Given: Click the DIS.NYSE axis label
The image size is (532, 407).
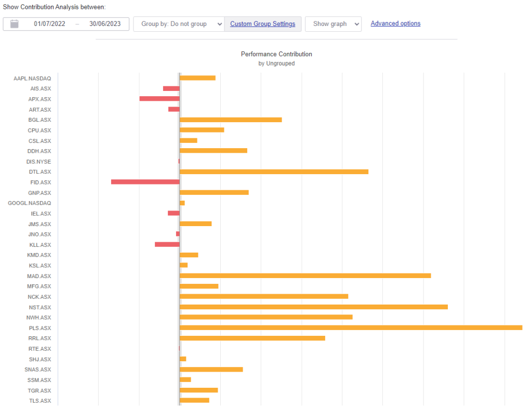Looking at the screenshot, I should [38, 162].
